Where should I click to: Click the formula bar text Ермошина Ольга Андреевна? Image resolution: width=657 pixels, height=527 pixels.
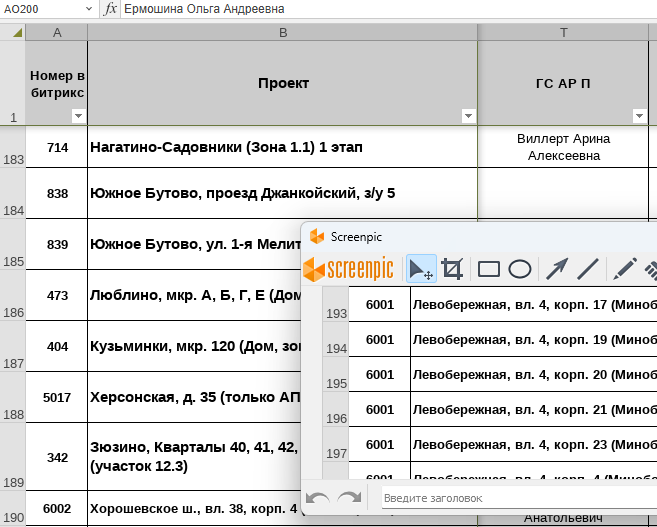coord(204,9)
